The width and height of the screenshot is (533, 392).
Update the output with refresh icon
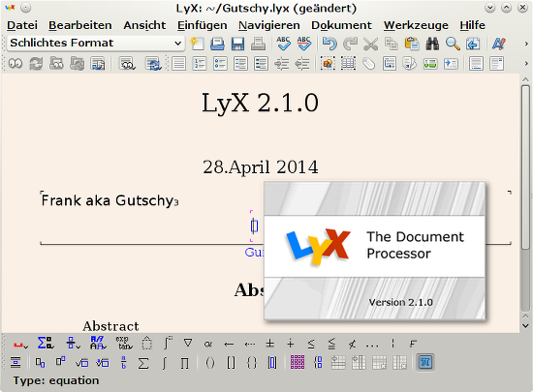pos(36,64)
